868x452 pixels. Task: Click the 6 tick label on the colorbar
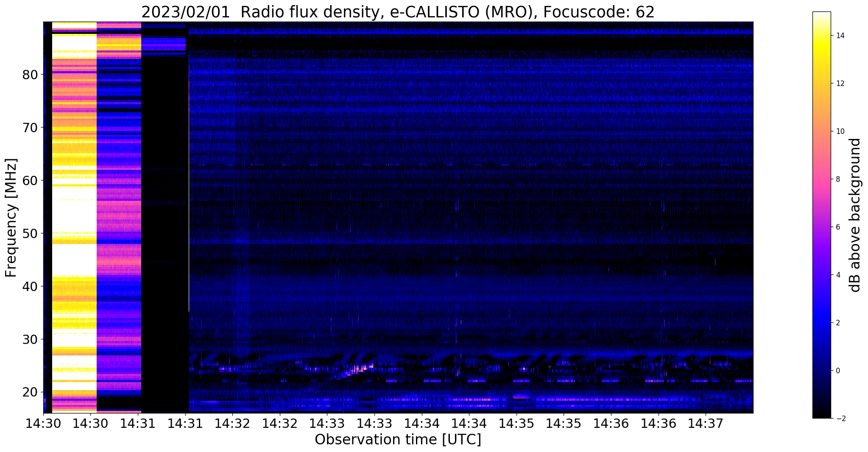837,227
